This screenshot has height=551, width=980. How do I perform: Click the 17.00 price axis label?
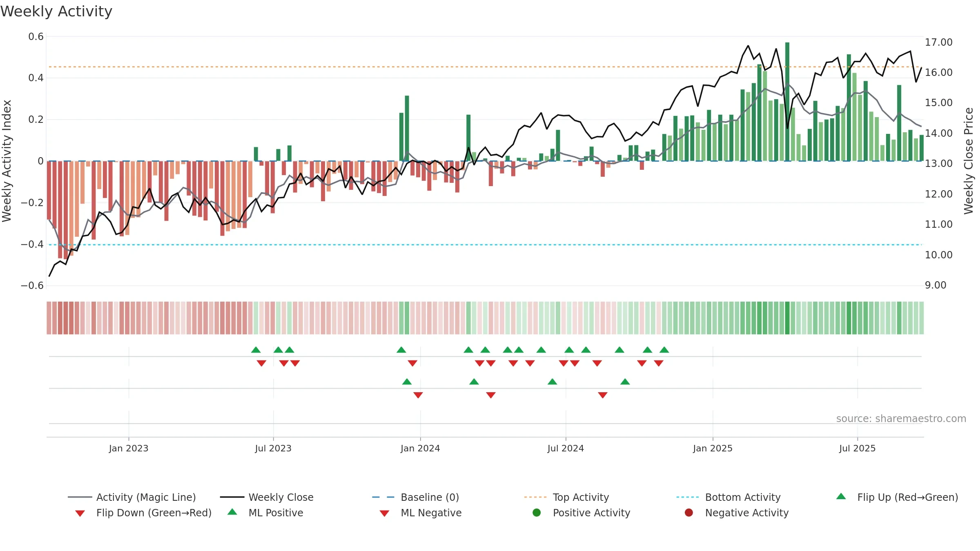pyautogui.click(x=939, y=42)
